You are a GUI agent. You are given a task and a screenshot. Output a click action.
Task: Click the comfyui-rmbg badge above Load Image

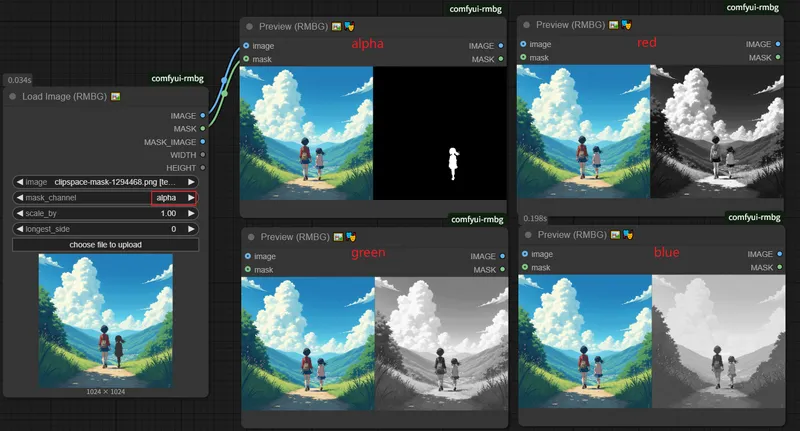[x=178, y=77]
